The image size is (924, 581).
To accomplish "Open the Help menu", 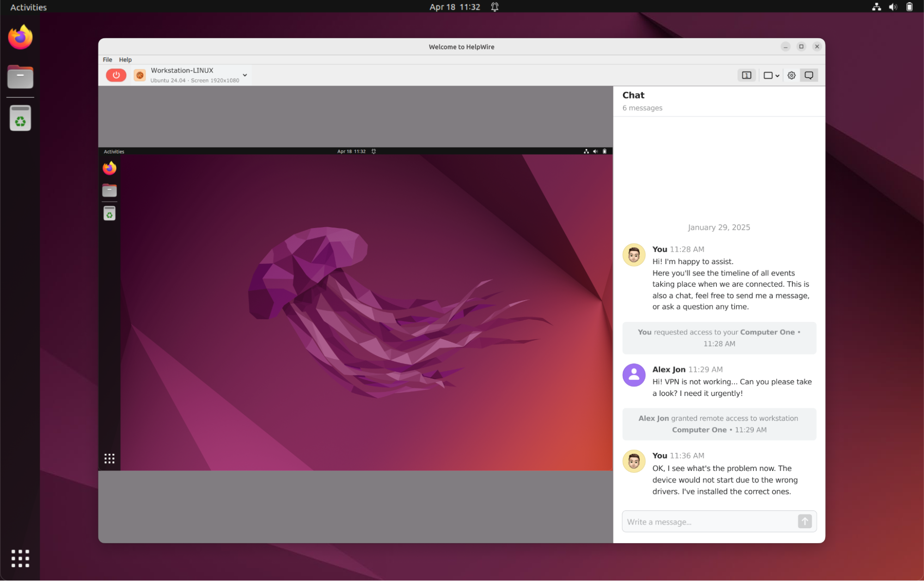I will [125, 60].
